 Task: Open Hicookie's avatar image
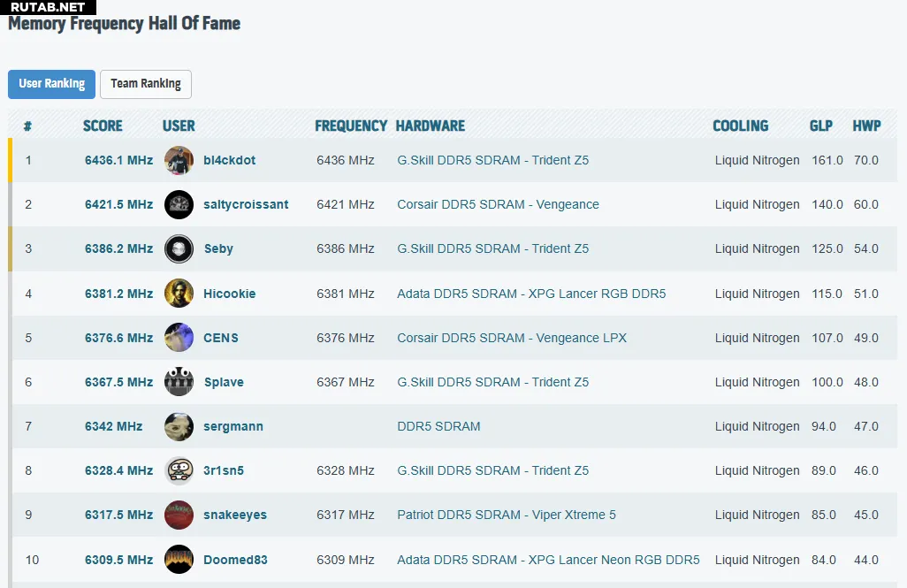pyautogui.click(x=179, y=294)
